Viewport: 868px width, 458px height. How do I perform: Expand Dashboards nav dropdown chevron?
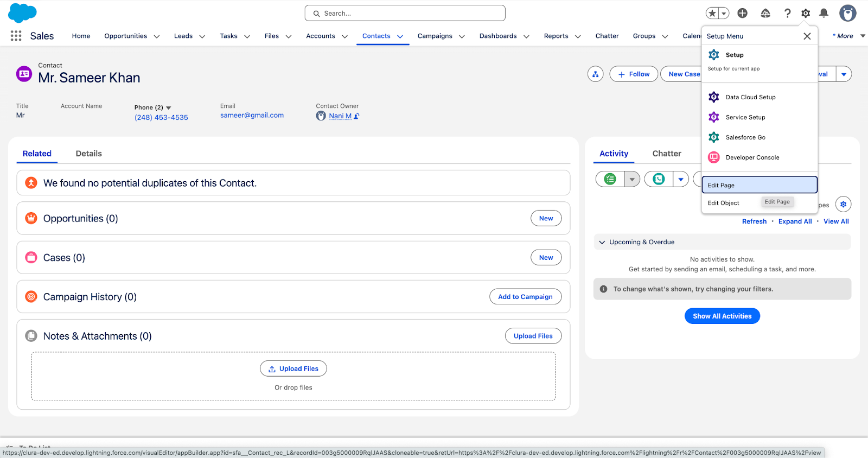(x=526, y=36)
